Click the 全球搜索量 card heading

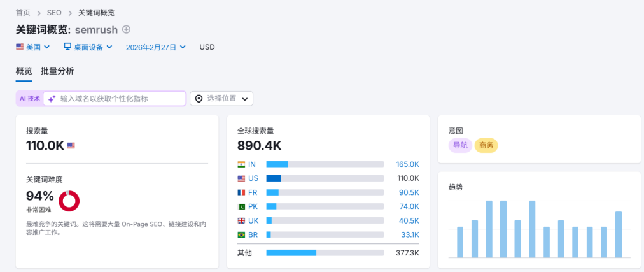click(x=255, y=131)
